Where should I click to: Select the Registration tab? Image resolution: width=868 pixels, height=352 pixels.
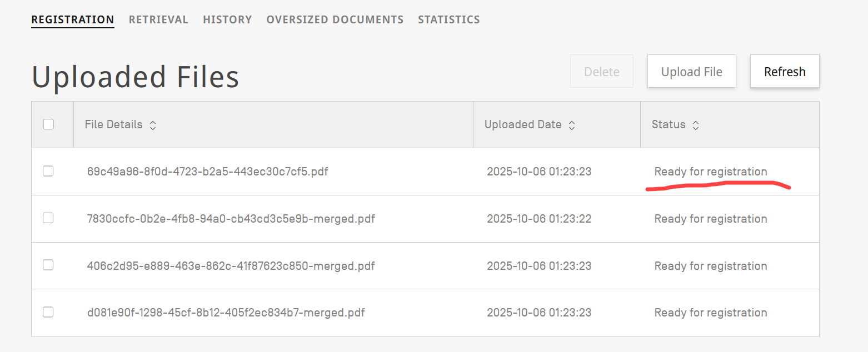tap(73, 20)
